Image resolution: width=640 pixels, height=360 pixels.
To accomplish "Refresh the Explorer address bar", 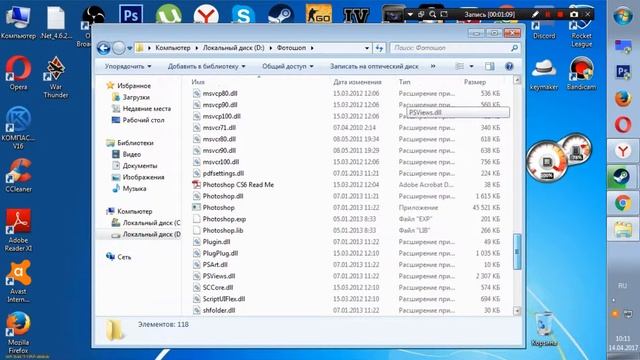I will pos(379,48).
